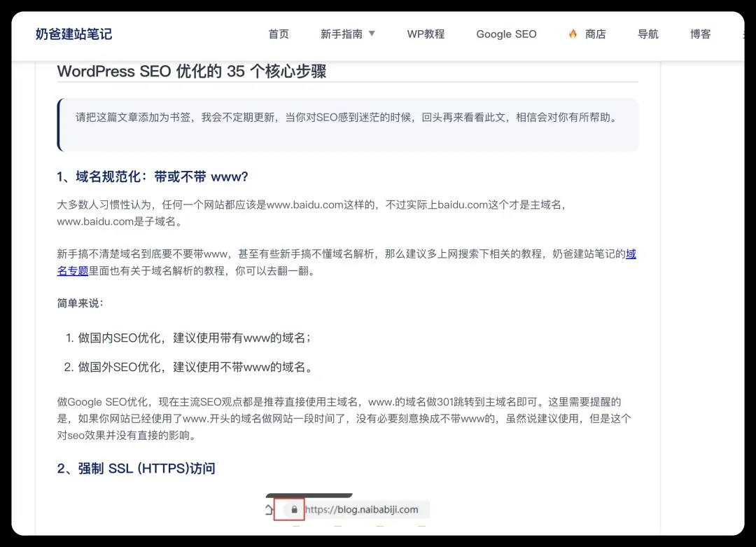The image size is (756, 547).
Task: Go to 首页 in the navigation
Action: coord(279,34)
